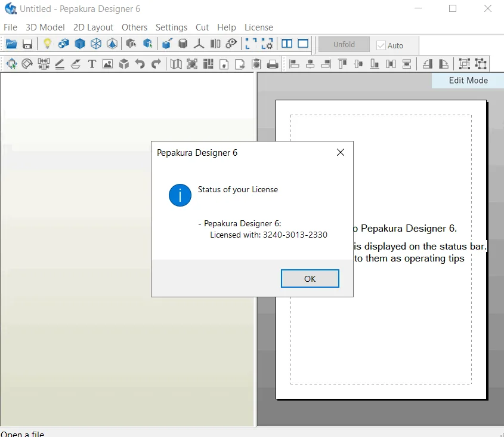The height and width of the screenshot is (437, 504).
Task: Select the Text tool T icon
Action: [x=92, y=64]
